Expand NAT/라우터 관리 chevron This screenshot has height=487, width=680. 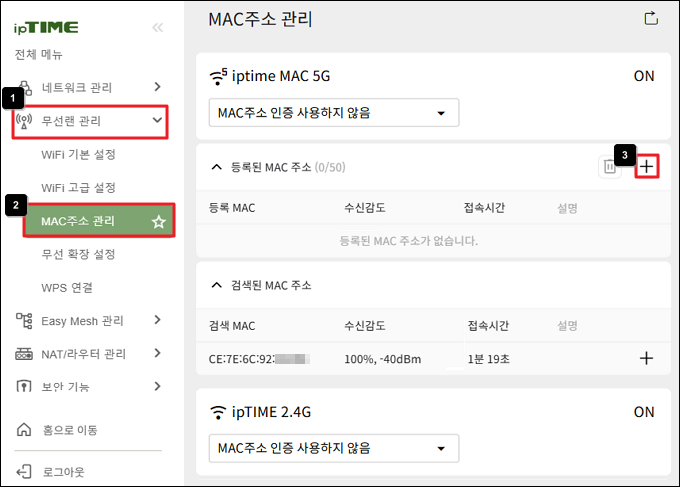pyautogui.click(x=157, y=353)
